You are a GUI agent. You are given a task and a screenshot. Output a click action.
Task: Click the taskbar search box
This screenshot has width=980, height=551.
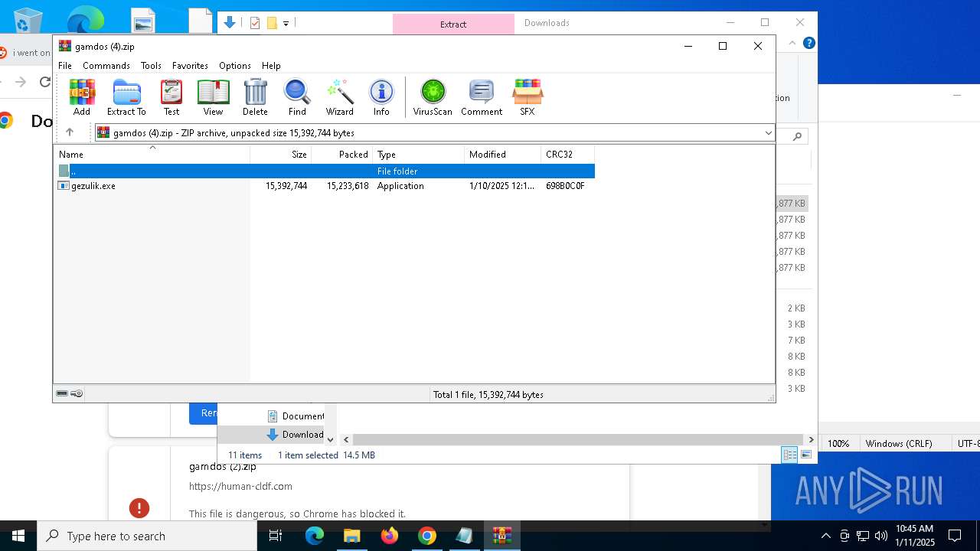click(x=147, y=536)
